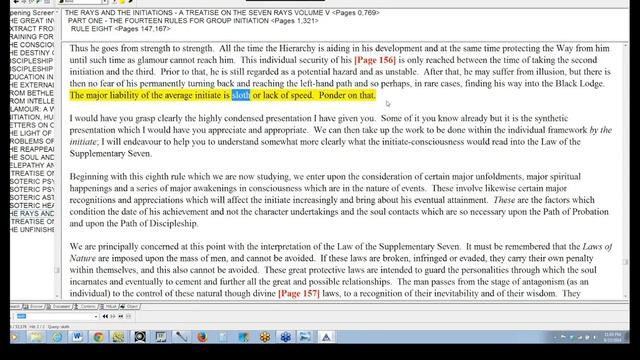Select 'SOTERIC HEA' contents entry
Image resolution: width=640 pixels, height=360 pixels.
[32, 205]
